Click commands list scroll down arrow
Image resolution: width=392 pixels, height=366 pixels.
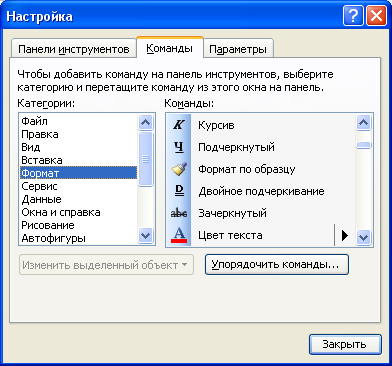pos(363,237)
